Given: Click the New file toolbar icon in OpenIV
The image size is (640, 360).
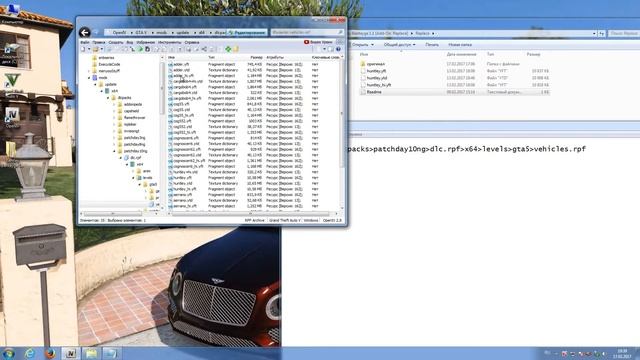Looking at the screenshot, I should coord(83,49).
